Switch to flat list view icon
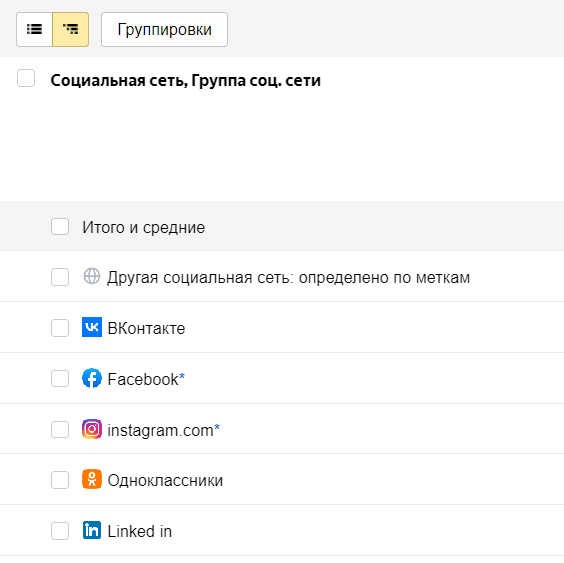The width and height of the screenshot is (564, 563). click(x=35, y=29)
